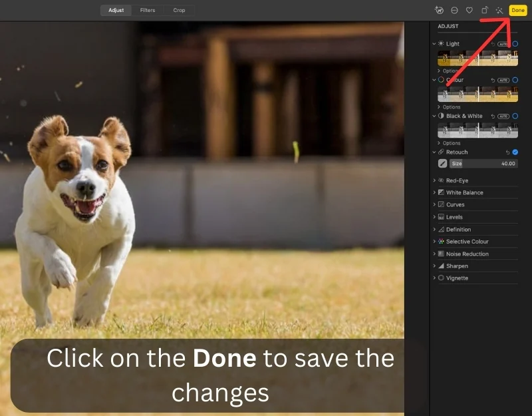
Task: Click the dog sparkle icon in top toolbar
Action: click(439, 10)
